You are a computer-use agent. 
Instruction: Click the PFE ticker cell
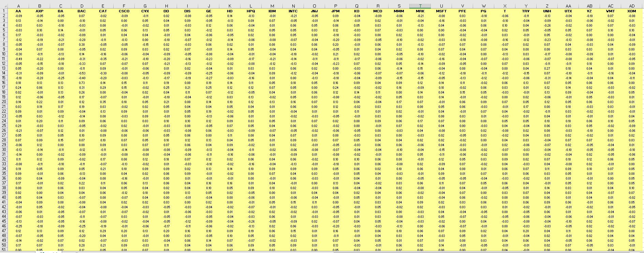463,11
